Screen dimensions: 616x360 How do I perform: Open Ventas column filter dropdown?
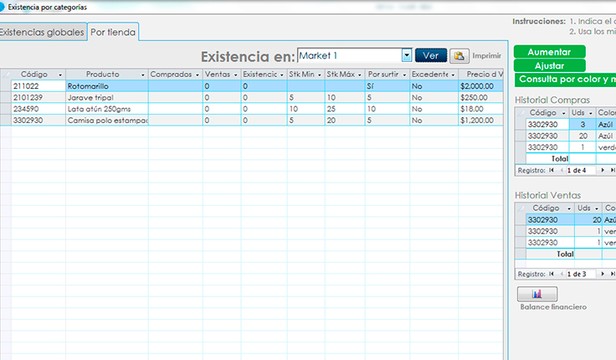click(x=235, y=75)
